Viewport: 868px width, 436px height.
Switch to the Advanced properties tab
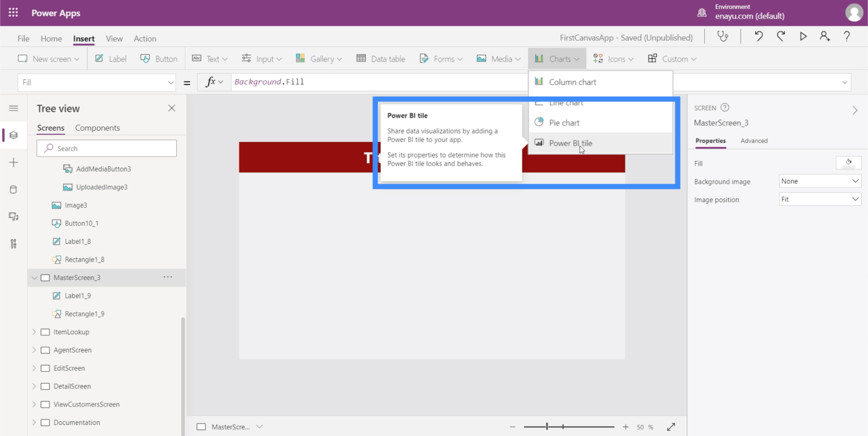pyautogui.click(x=754, y=141)
